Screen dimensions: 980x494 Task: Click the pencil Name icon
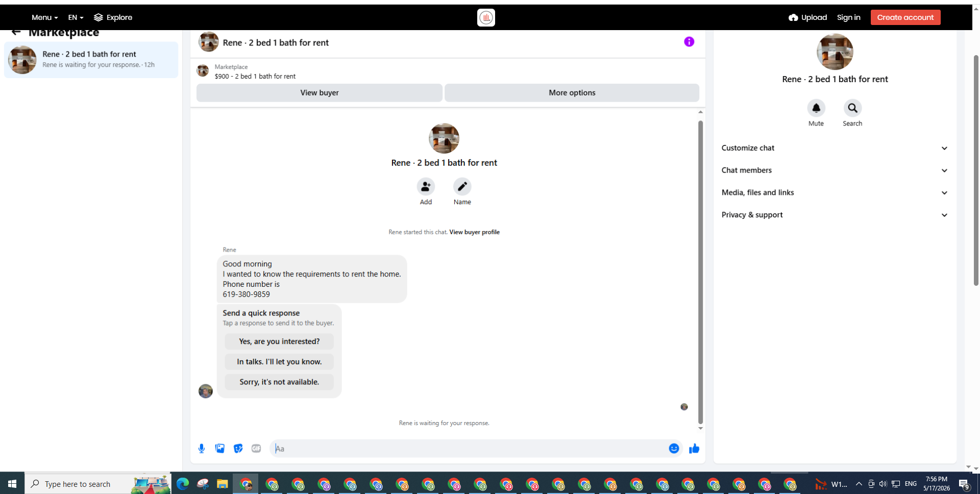tap(462, 187)
